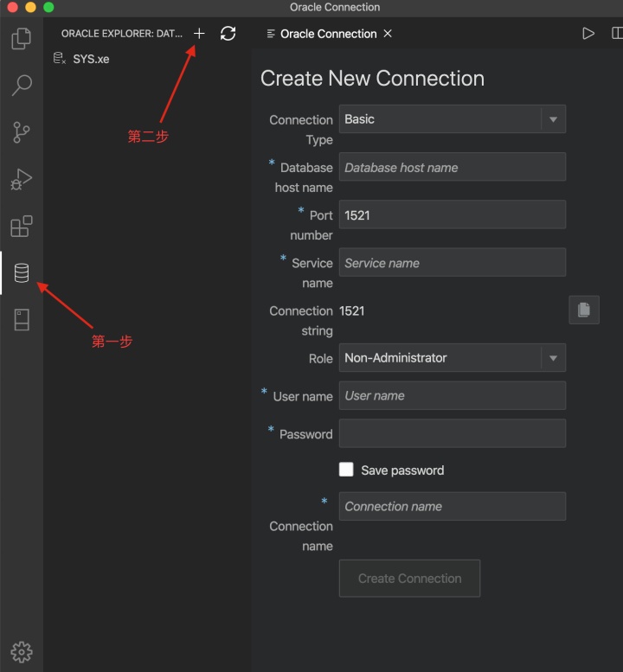Open the Explorer files view in activity bar

tap(21, 39)
